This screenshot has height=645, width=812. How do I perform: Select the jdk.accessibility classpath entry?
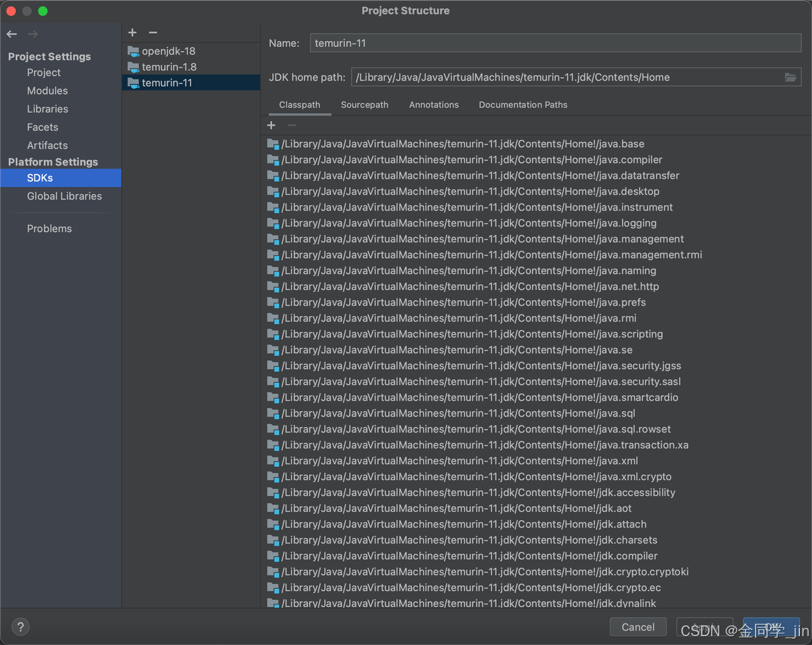tap(478, 493)
